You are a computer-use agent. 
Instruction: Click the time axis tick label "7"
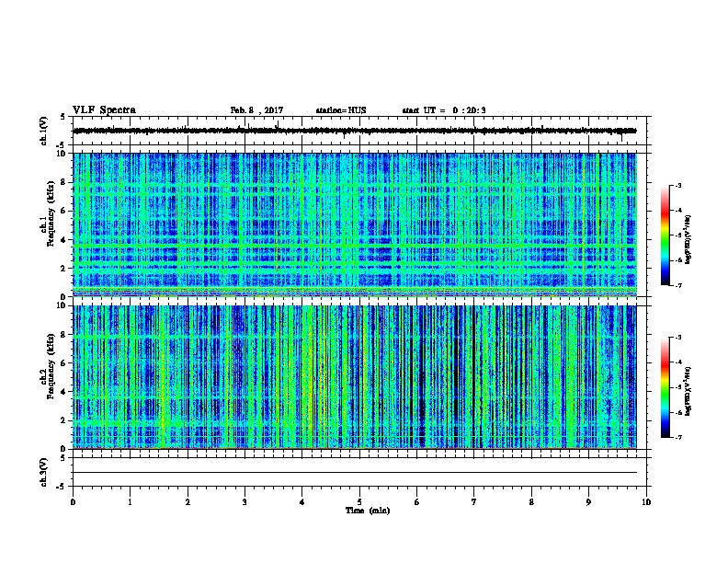click(x=474, y=502)
